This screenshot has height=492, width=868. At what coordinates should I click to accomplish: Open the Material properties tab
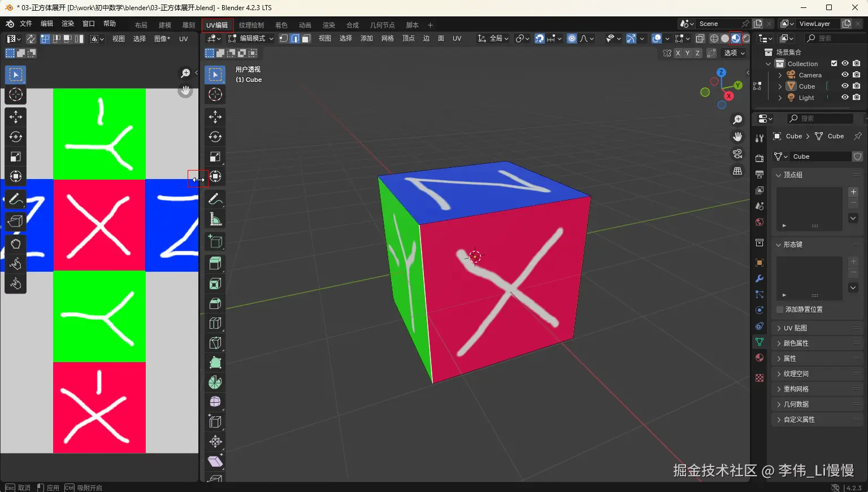pyautogui.click(x=759, y=358)
